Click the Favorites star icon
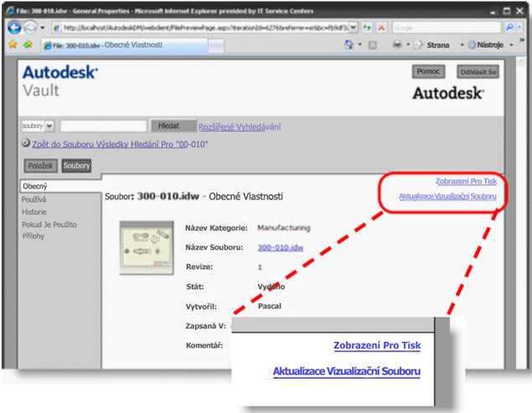532x413 pixels. (x=13, y=44)
